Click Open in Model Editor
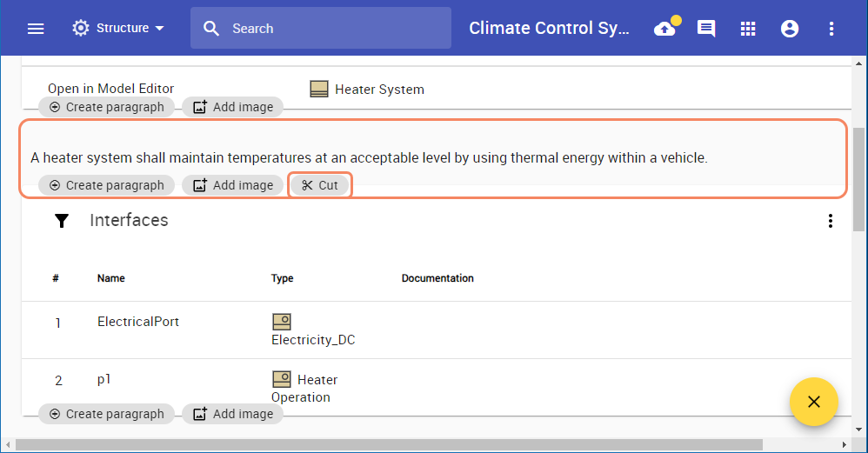The image size is (868, 453). (x=110, y=89)
